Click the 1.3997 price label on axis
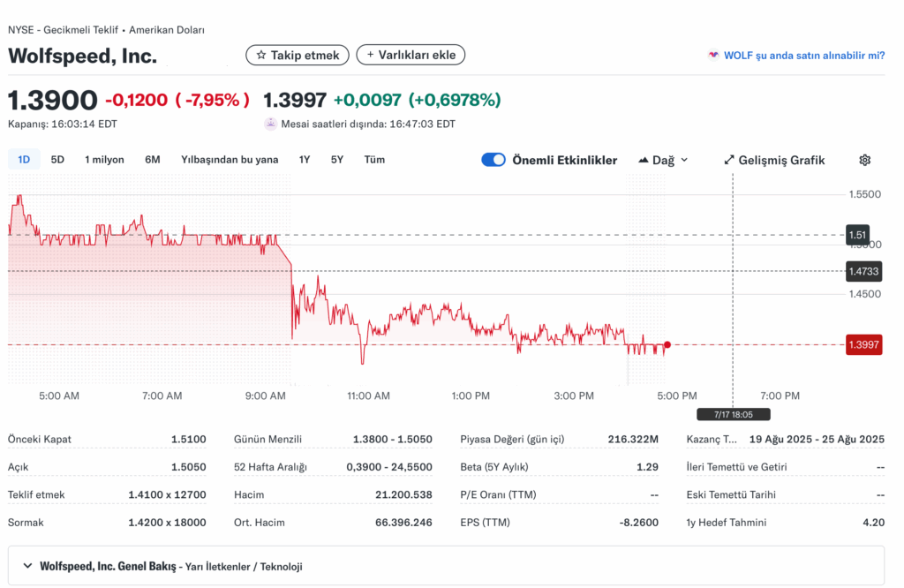The height and width of the screenshot is (588, 904). 863,344
